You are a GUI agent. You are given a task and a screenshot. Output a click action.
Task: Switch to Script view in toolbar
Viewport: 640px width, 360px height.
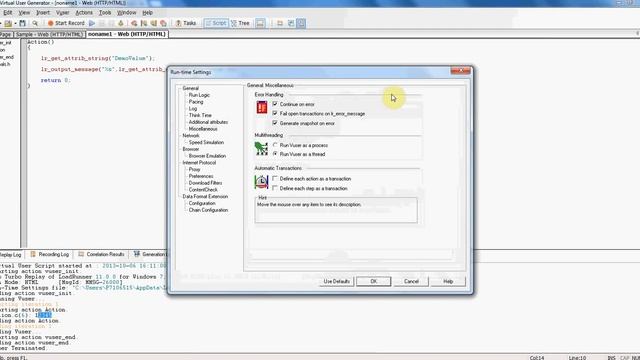point(216,23)
